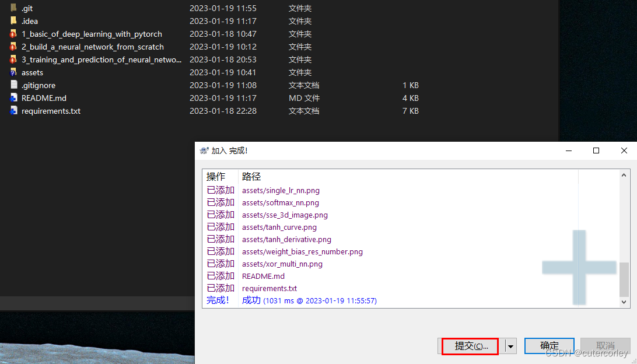Click the 1_basic_of_deep_learning_with_pytorch folder icon
637x364 pixels.
(13, 34)
